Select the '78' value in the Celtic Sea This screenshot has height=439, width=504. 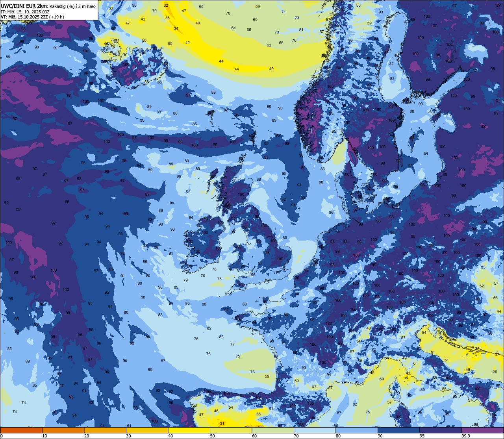[x=214, y=269]
